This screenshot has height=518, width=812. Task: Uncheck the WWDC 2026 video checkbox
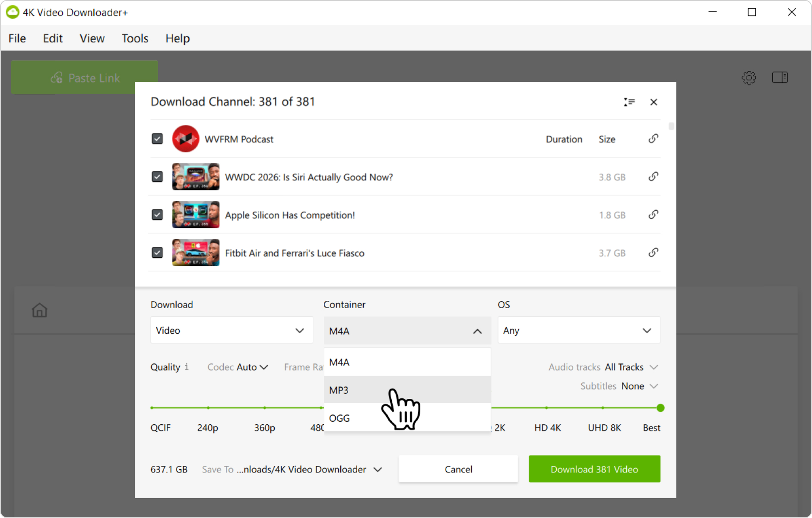[x=157, y=177]
